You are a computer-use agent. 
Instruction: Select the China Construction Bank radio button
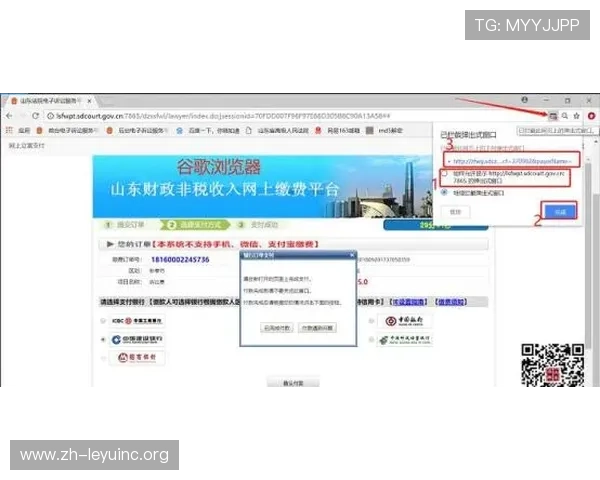point(103,340)
